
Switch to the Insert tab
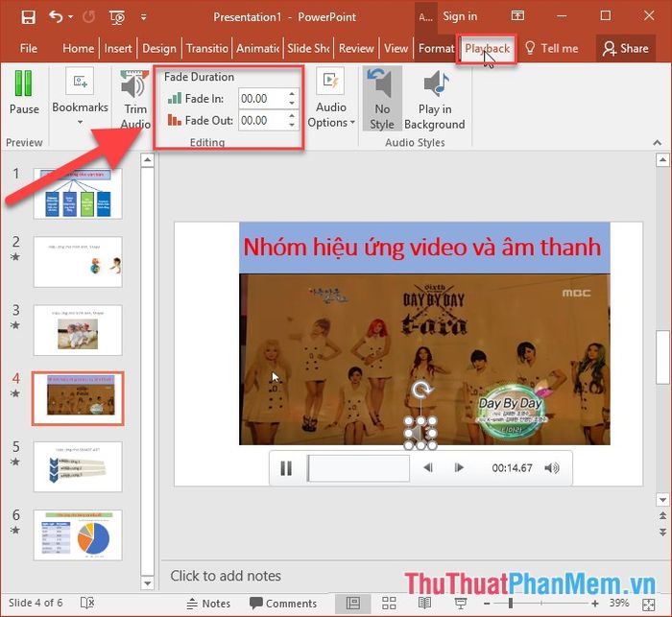click(x=118, y=48)
